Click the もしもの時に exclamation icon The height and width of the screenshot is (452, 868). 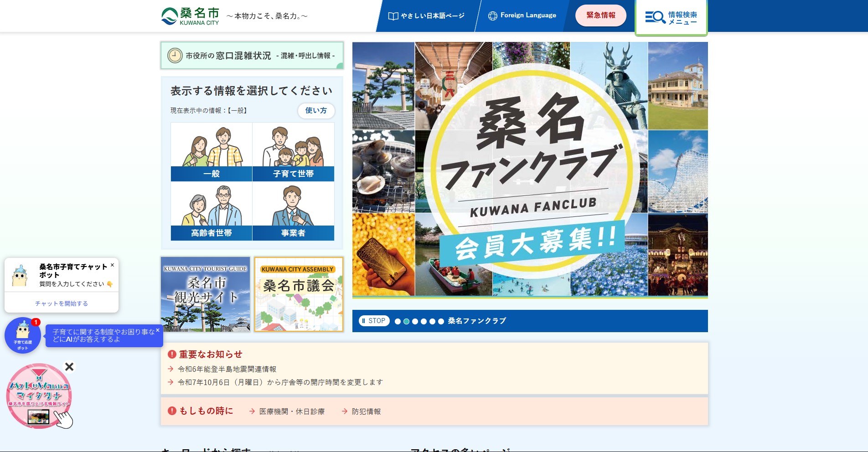tap(172, 411)
